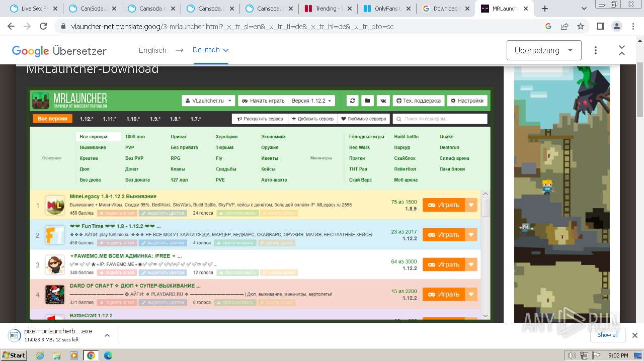
Task: Open a new browser tab
Action: [x=544, y=9]
